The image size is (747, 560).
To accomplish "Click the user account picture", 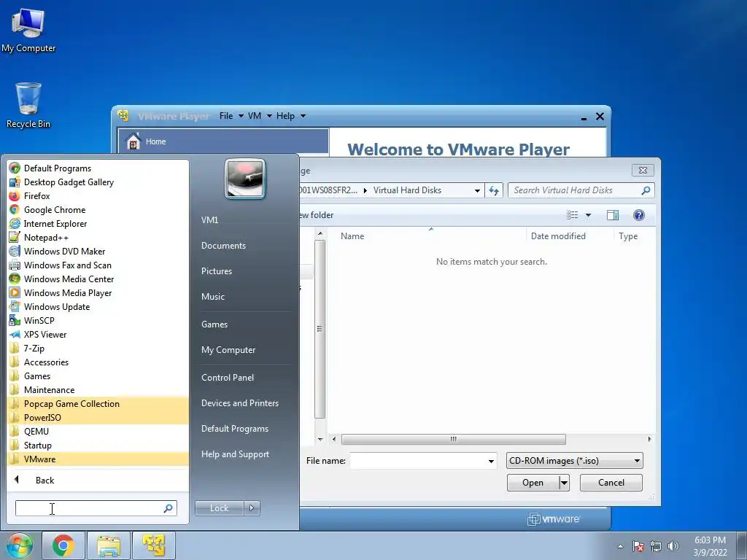I will pos(245,179).
